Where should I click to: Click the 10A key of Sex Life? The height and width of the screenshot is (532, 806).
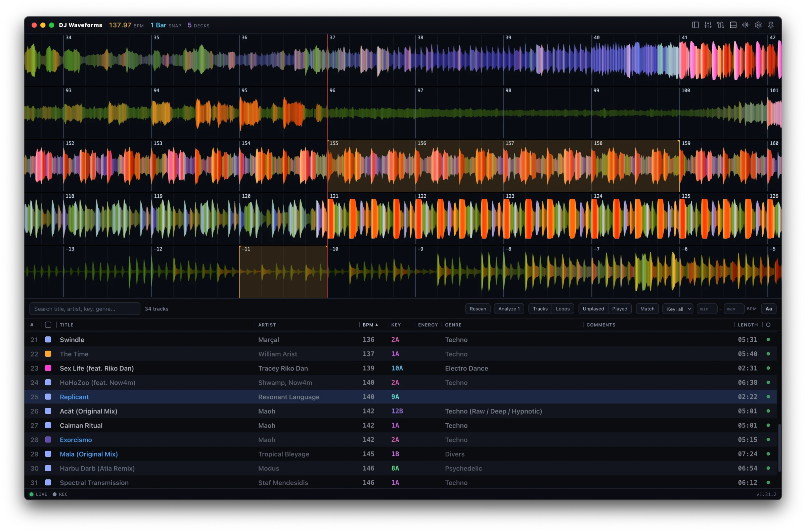[397, 368]
